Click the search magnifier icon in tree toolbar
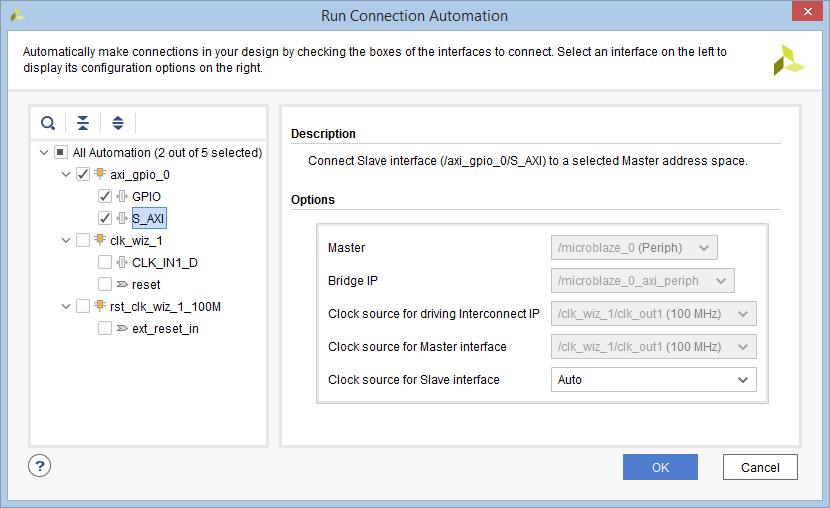 point(48,123)
